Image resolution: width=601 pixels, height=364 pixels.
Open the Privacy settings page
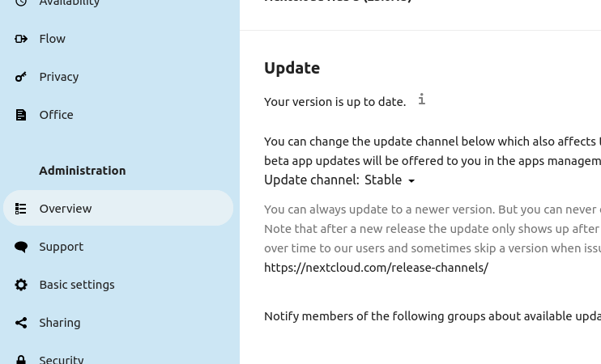point(59,77)
